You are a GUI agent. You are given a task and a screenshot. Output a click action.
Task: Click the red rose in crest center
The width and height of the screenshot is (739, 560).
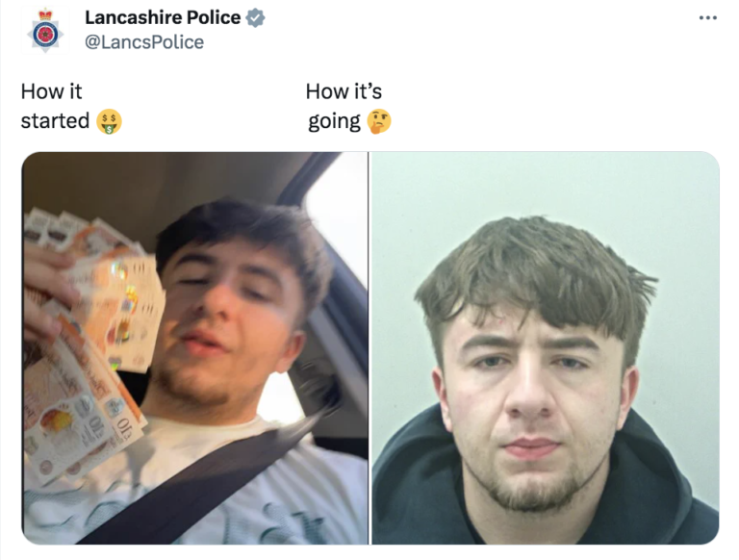(45, 34)
